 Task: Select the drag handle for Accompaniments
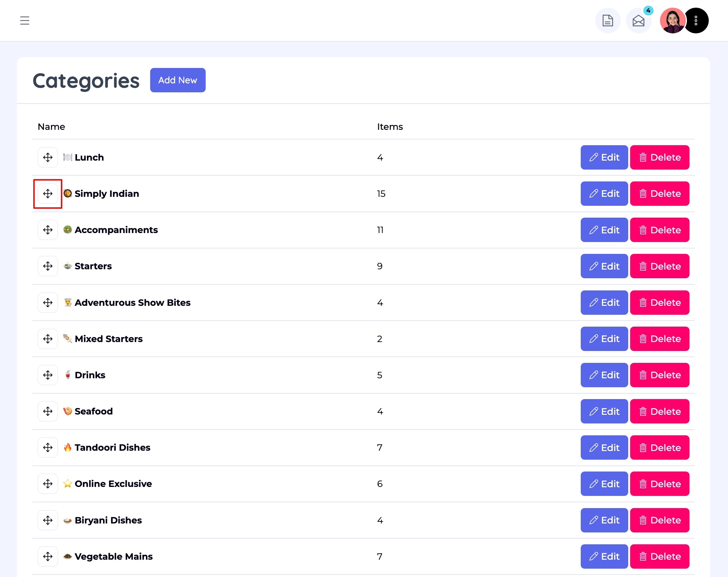point(48,230)
